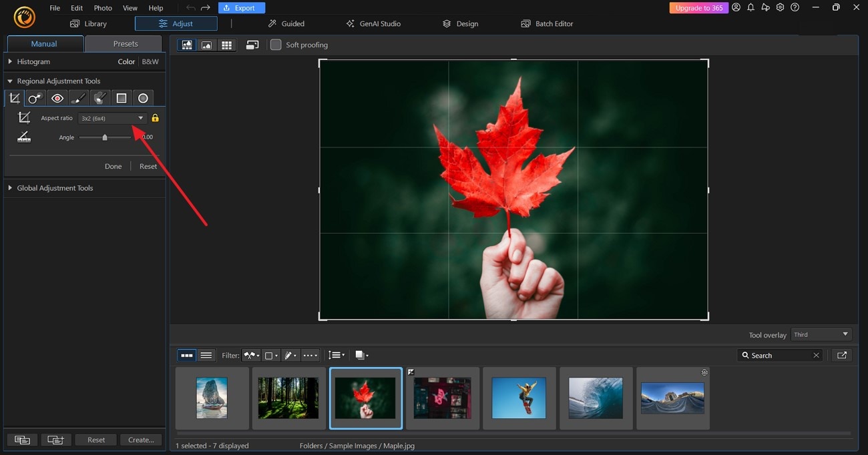Select the Adjustment Selection brush tool
The height and width of the screenshot is (455, 868).
[x=100, y=98]
